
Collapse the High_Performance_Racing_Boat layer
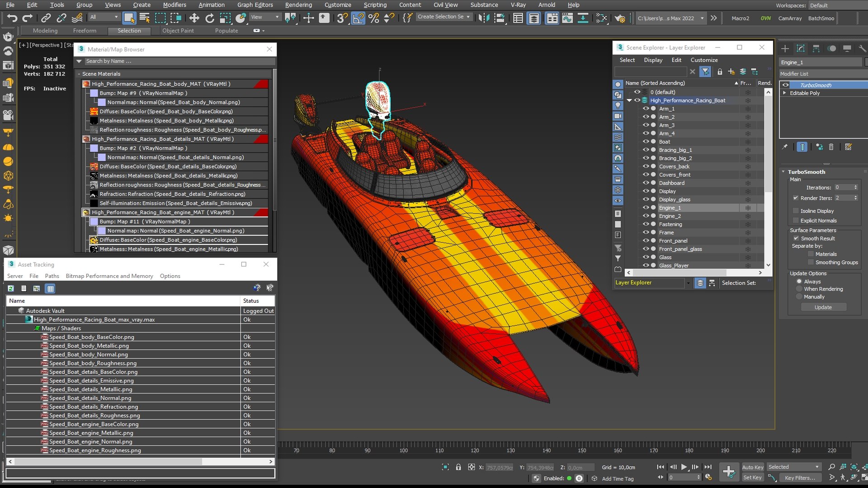(x=629, y=100)
